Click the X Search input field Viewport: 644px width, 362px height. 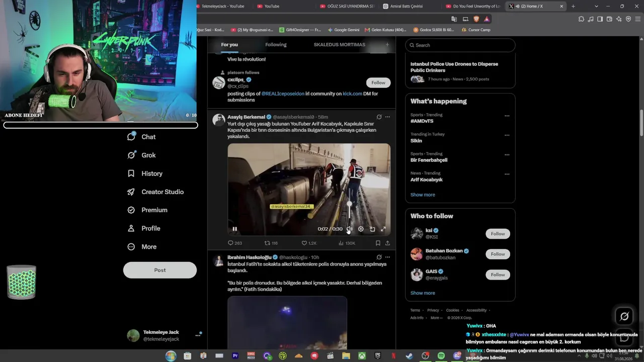coord(460,45)
